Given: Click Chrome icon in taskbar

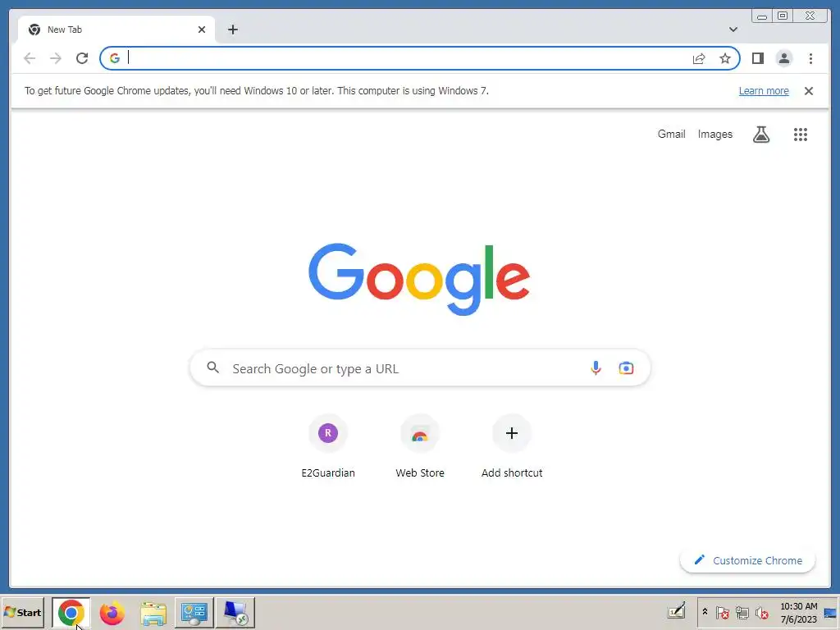Looking at the screenshot, I should [x=71, y=612].
